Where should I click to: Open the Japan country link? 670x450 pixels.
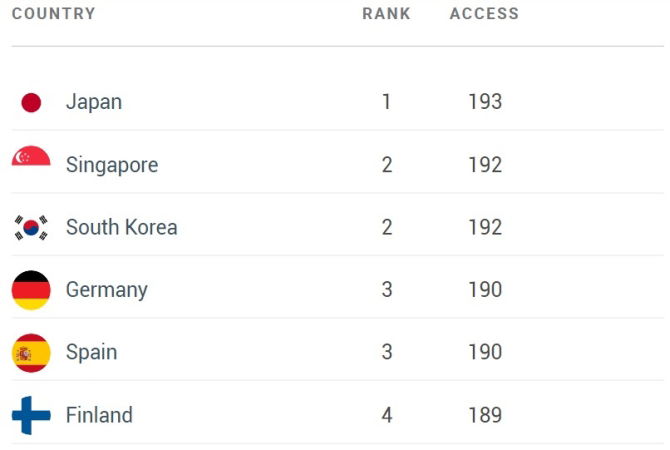(94, 102)
